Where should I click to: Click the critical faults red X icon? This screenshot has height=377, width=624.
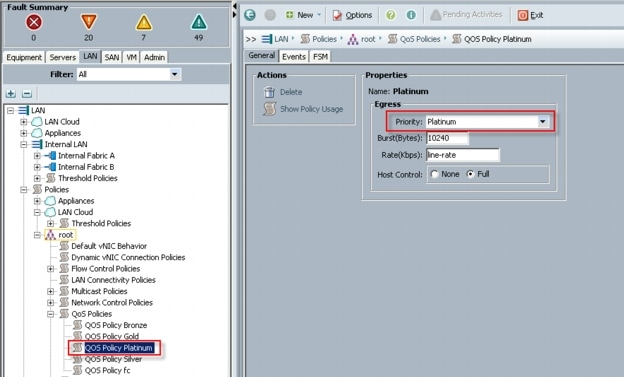[34, 22]
